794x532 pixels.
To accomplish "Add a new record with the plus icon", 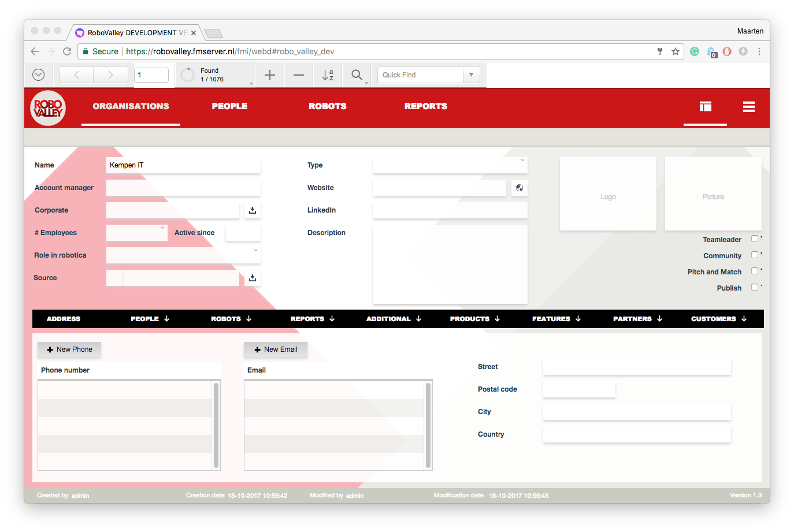I will pos(270,75).
